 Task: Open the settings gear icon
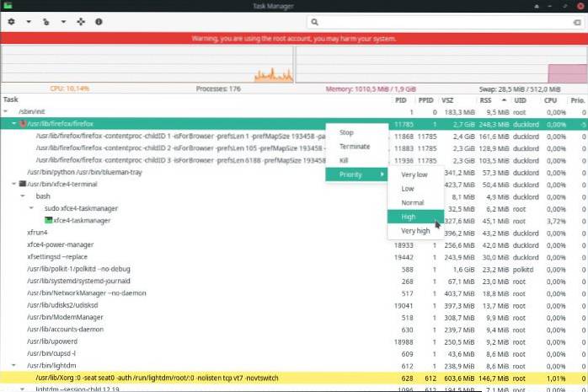tap(11, 22)
